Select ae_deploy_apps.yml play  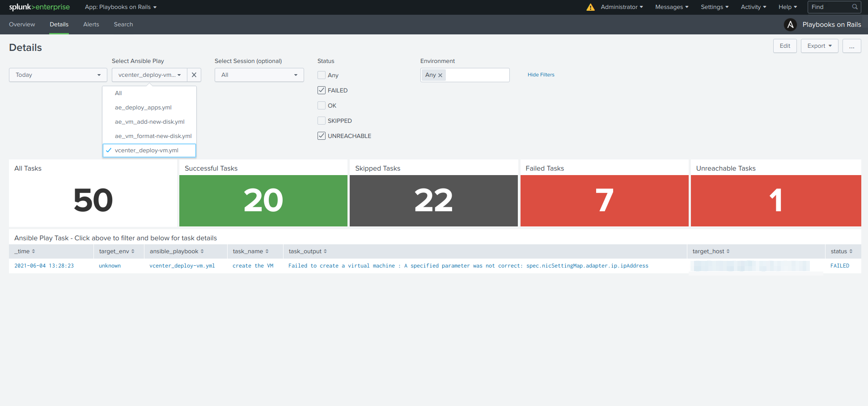pos(149,108)
